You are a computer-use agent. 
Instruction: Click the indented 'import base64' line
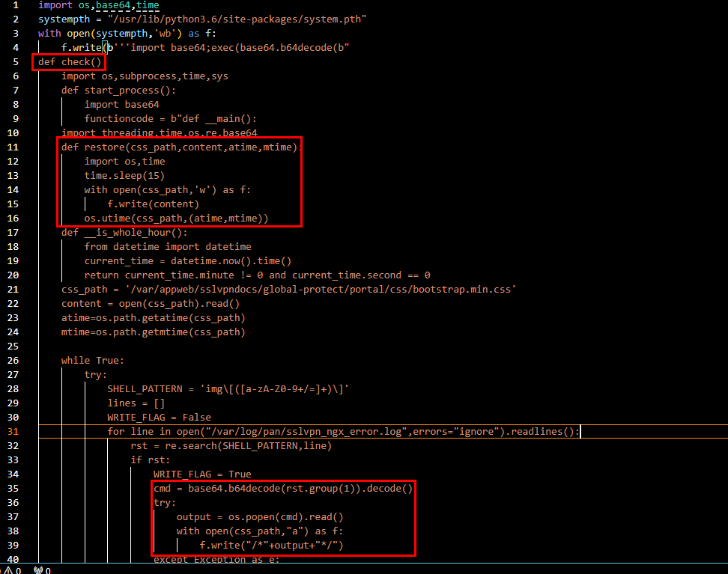pyautogui.click(x=121, y=105)
